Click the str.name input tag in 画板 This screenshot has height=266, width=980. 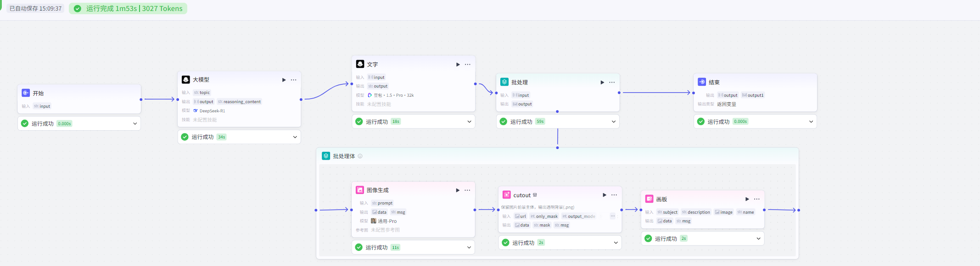[745, 212]
